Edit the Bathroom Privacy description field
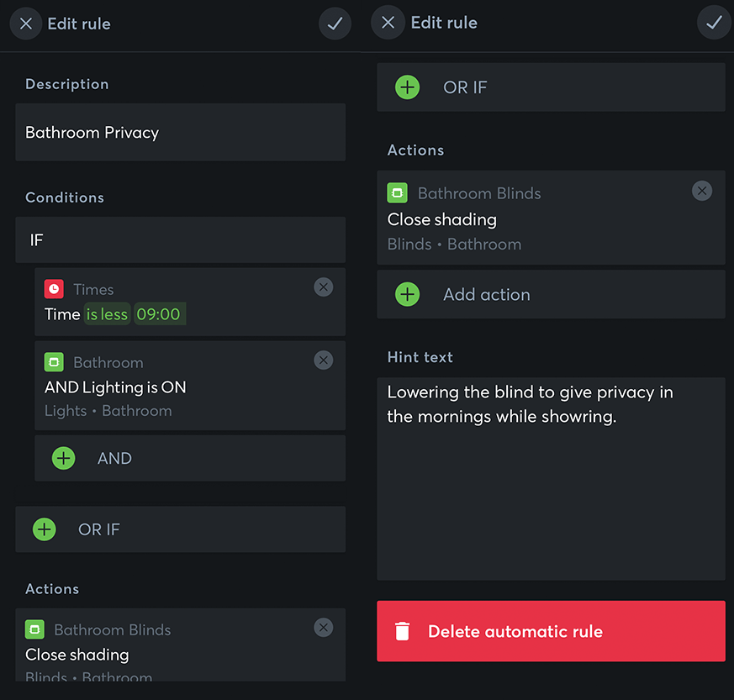 pyautogui.click(x=180, y=132)
